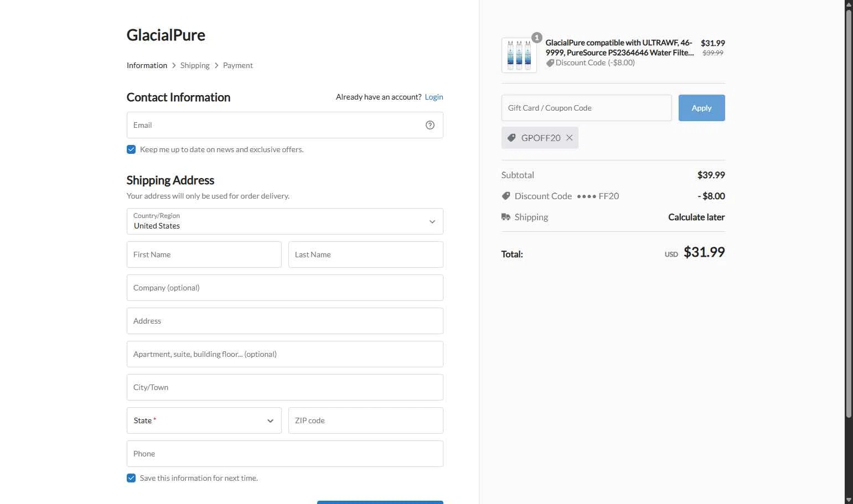Click the GlacialPure store logo
The height and width of the screenshot is (504, 853).
coord(166,35)
